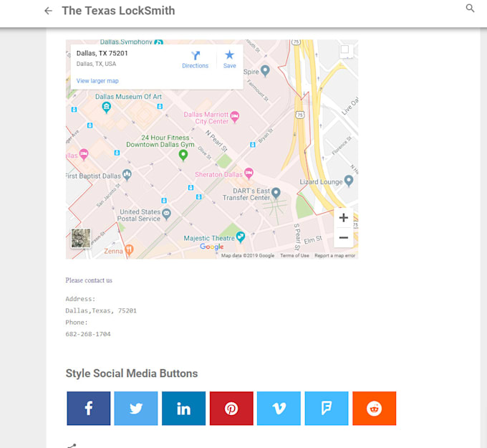487x448 pixels.
Task: Zoom in on the map
Action: [344, 218]
